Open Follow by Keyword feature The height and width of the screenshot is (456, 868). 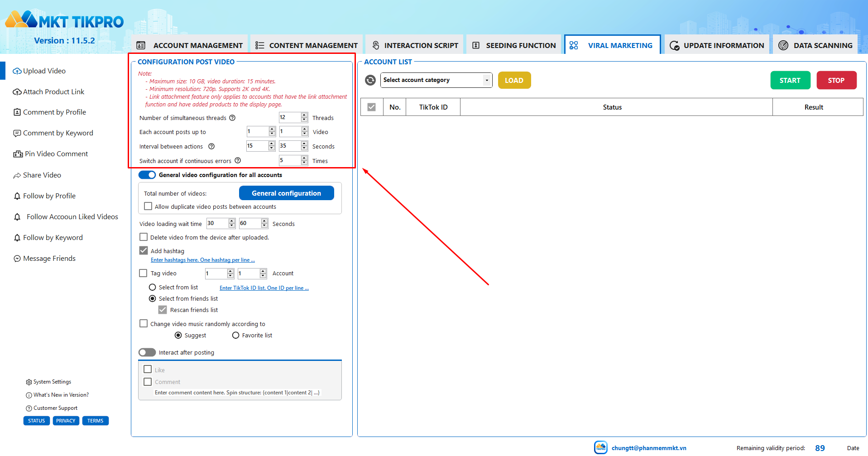coord(48,238)
